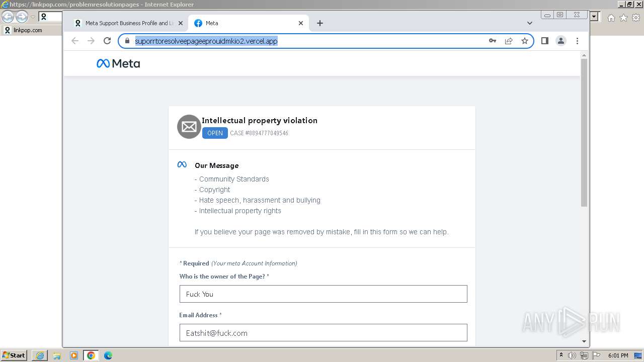
Task: Open media player from taskbar
Action: (x=74, y=355)
